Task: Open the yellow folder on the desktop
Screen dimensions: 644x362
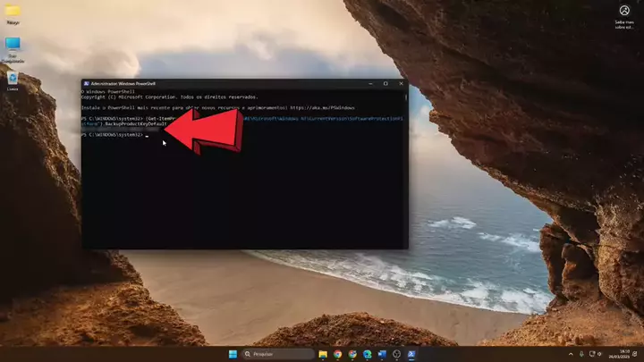Action: pyautogui.click(x=13, y=12)
